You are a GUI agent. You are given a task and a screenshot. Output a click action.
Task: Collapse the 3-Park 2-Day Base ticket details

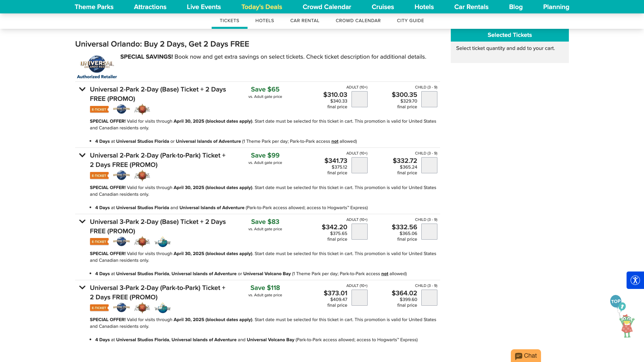click(82, 222)
